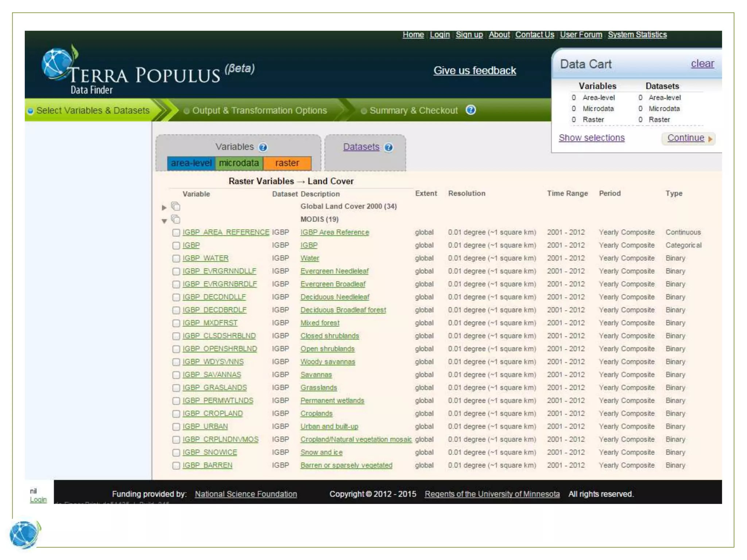Viewport: 747px width, 560px height.
Task: Click the Variables help question icon
Action: click(263, 147)
